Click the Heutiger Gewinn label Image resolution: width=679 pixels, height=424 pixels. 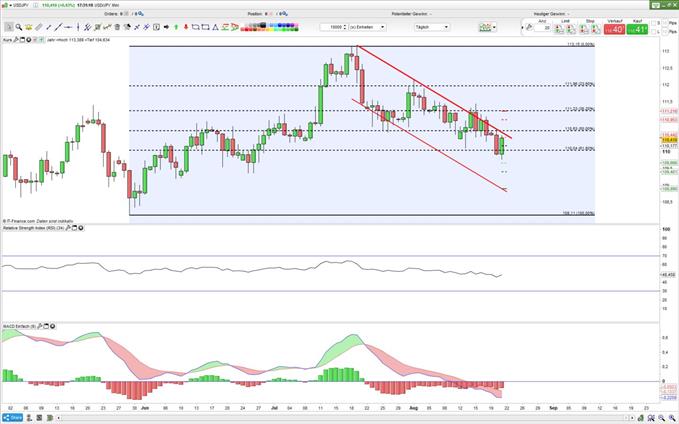[551, 14]
